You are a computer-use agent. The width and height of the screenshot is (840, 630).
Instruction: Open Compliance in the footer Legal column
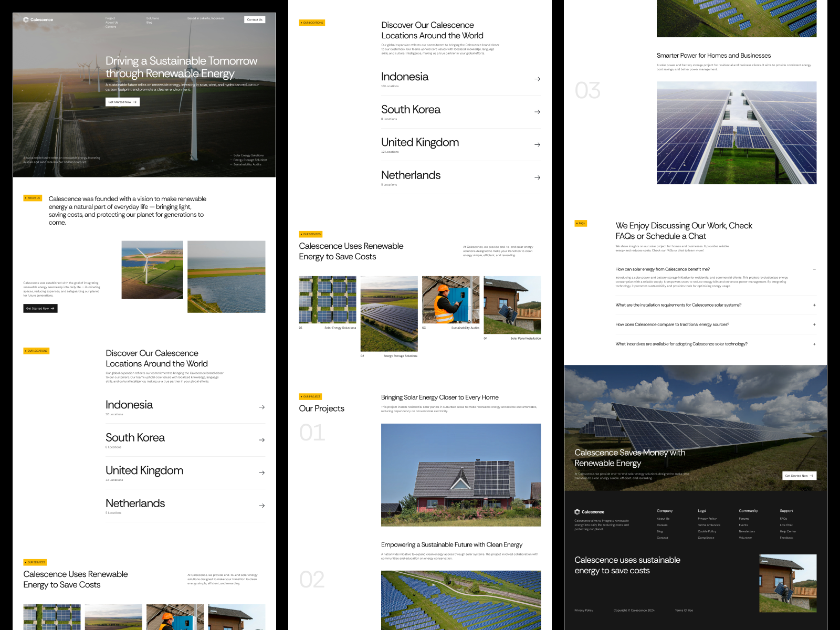click(x=706, y=538)
